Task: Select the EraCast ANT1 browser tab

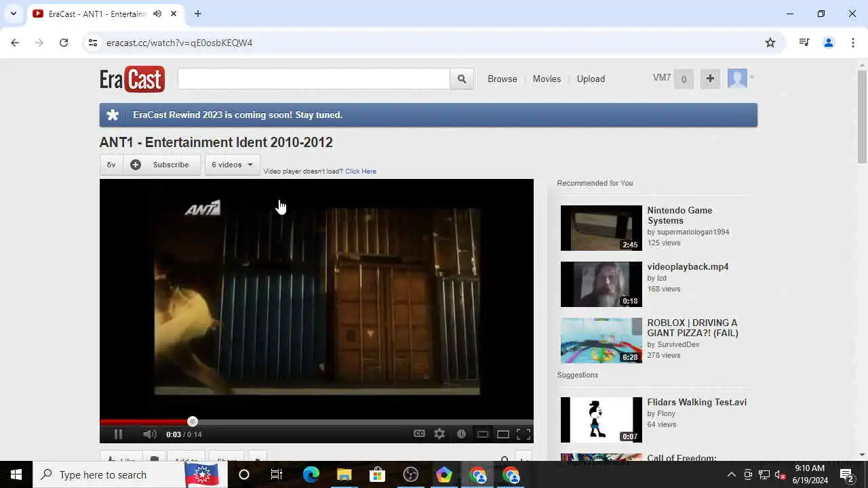Action: [x=105, y=14]
